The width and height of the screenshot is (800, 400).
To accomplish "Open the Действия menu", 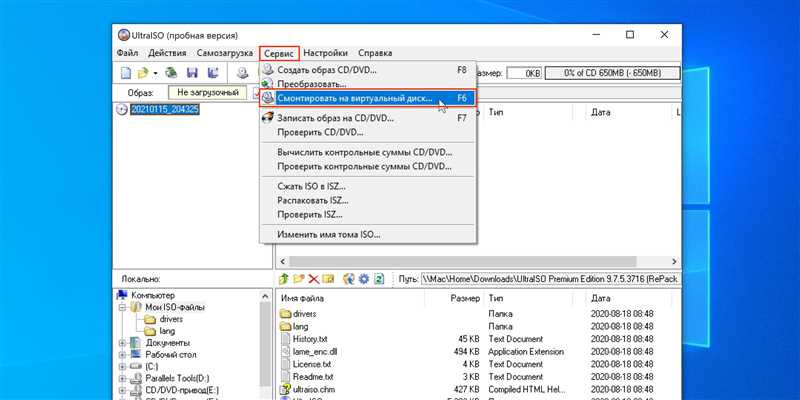I will point(167,53).
